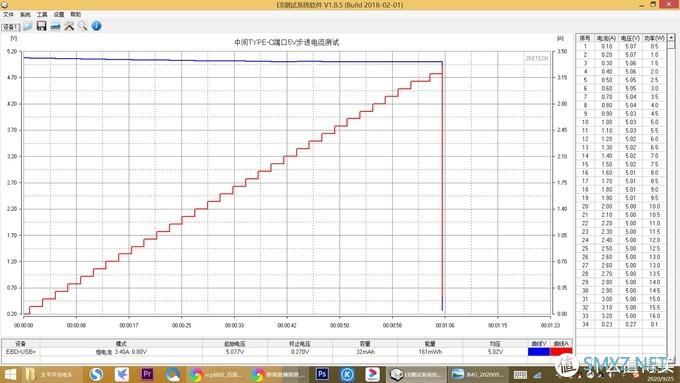
Task: Click the floppy disk save icon
Action: pyautogui.click(x=42, y=26)
